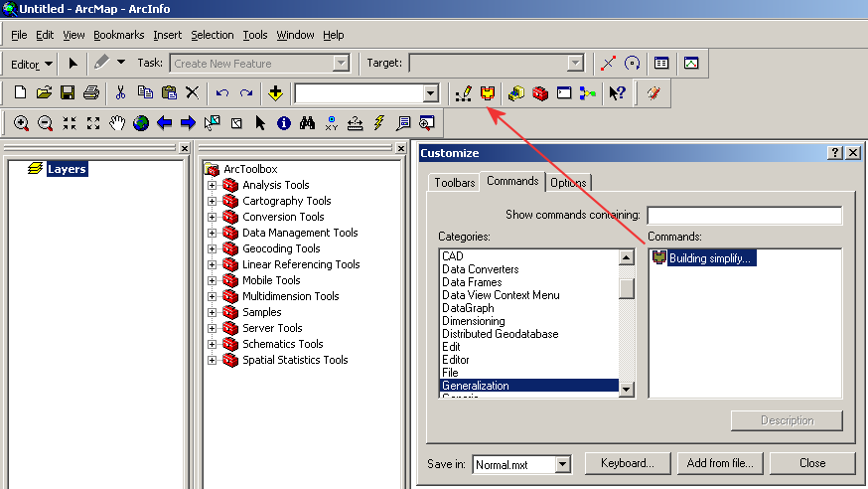868x489 pixels.
Task: Click the Print icon in the toolbar
Action: pos(91,93)
